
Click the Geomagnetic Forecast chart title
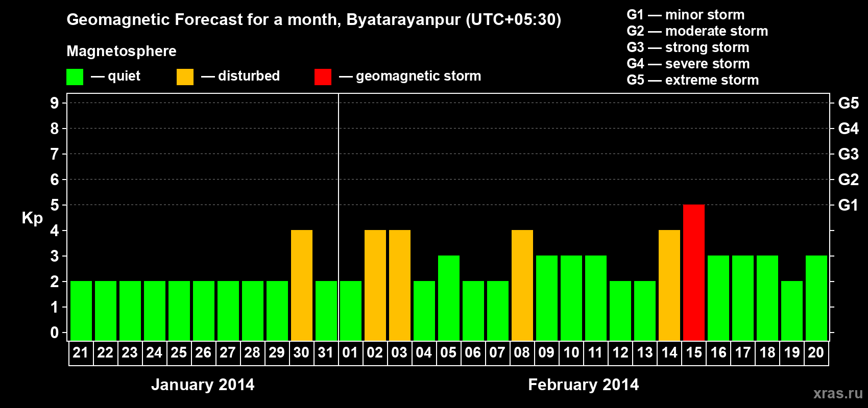tap(314, 20)
